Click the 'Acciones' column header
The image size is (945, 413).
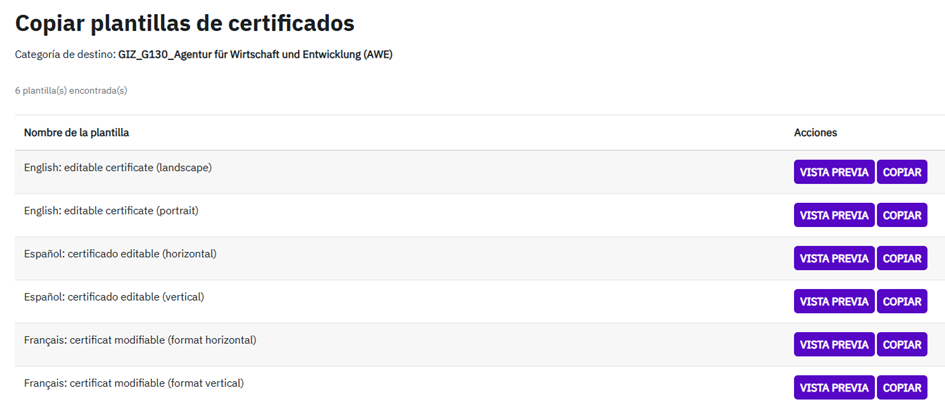pos(815,132)
